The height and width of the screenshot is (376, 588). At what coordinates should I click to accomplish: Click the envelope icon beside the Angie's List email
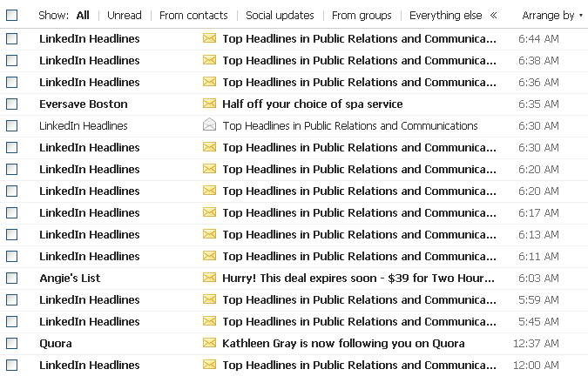pos(209,278)
